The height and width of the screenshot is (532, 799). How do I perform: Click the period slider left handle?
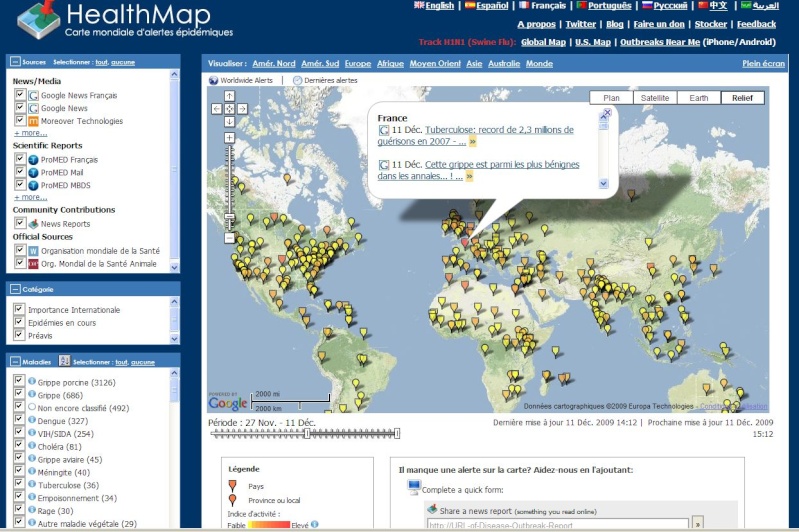[307, 434]
